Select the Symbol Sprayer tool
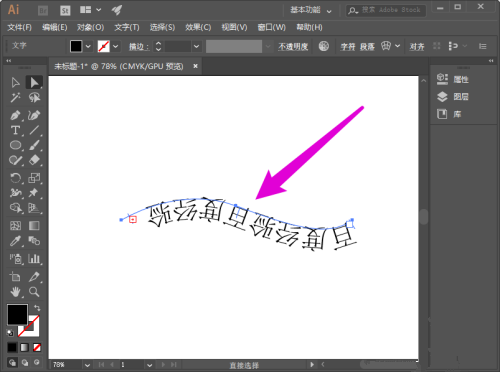 (x=15, y=259)
